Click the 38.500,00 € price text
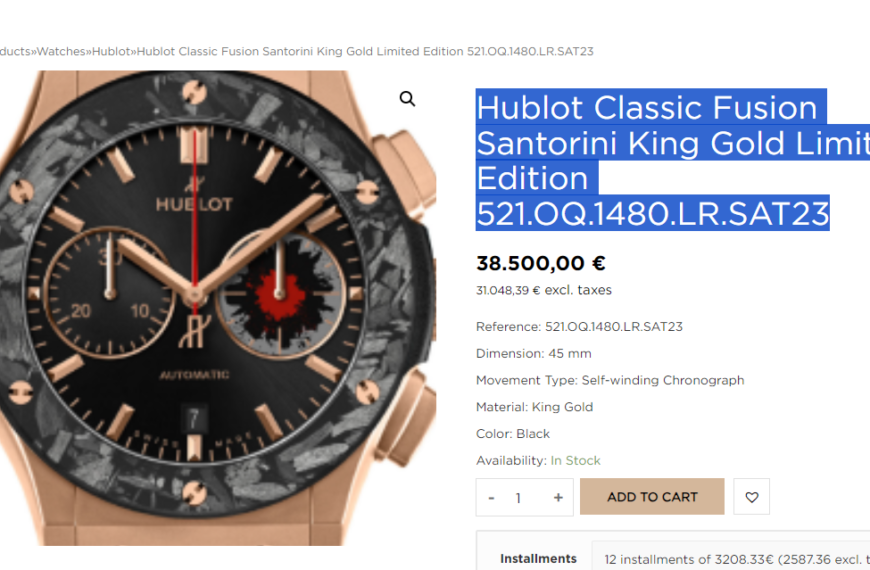The image size is (870, 570). tap(540, 263)
